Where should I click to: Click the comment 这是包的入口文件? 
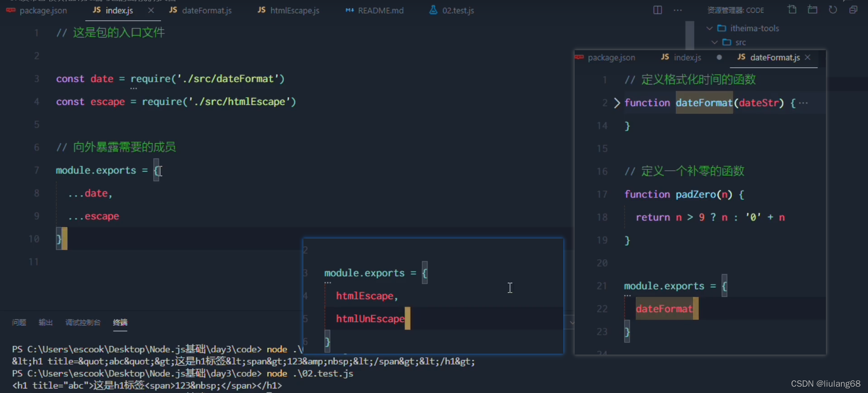coord(111,33)
